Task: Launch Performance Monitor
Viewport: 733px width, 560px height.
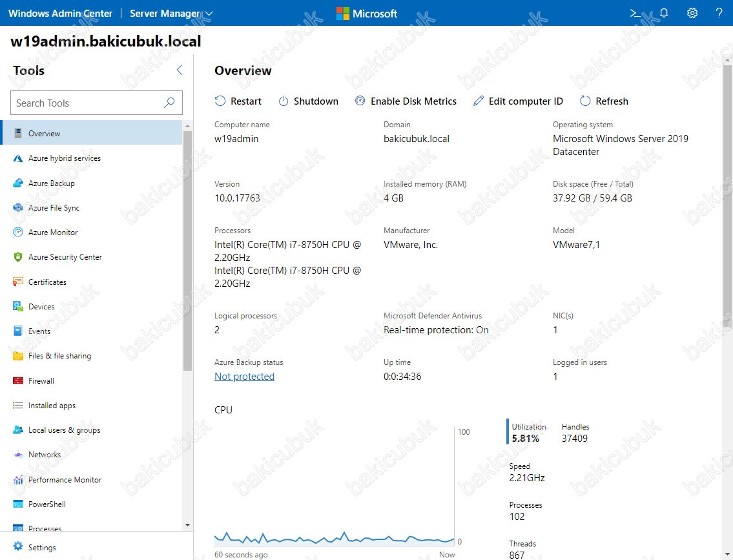Action: [92, 479]
